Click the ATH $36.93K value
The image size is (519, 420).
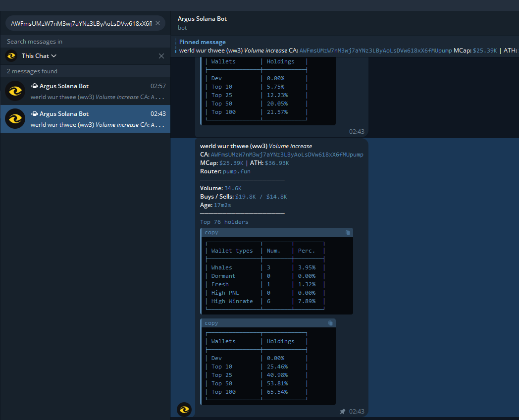pyautogui.click(x=277, y=163)
